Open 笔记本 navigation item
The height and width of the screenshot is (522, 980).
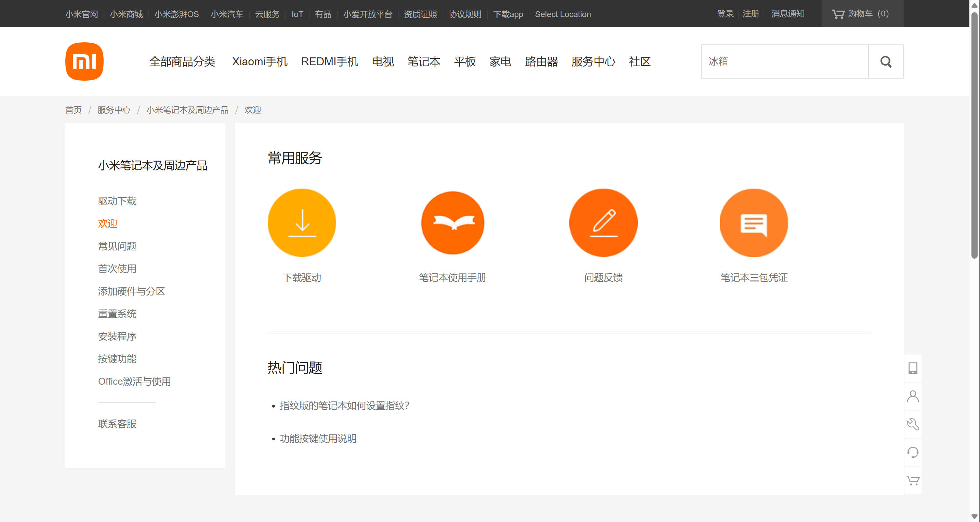(x=424, y=61)
